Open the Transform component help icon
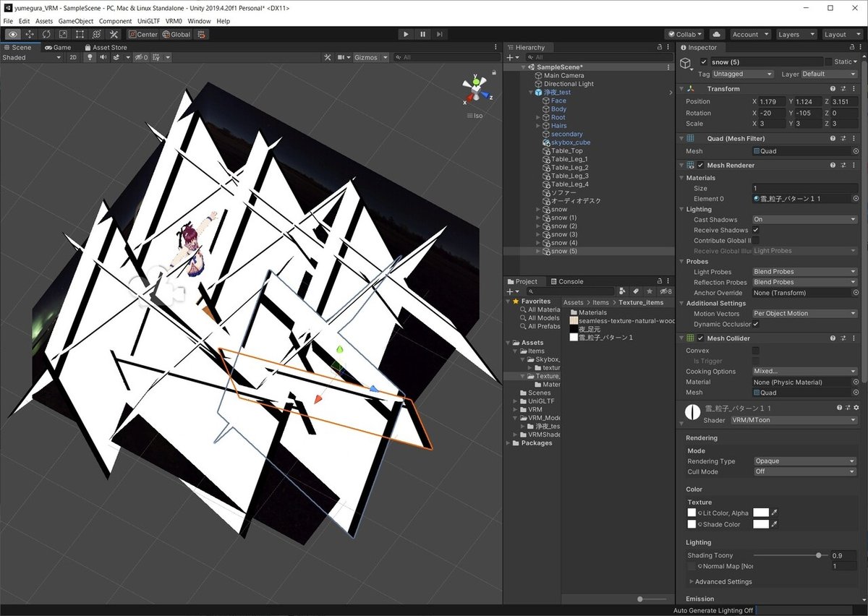The width and height of the screenshot is (868, 616). point(833,89)
